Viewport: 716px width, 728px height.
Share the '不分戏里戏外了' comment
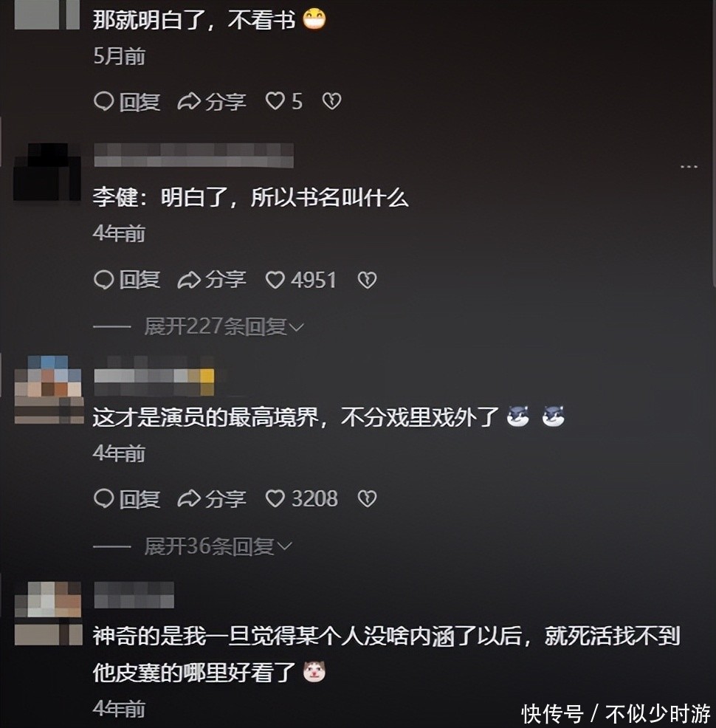point(212,498)
